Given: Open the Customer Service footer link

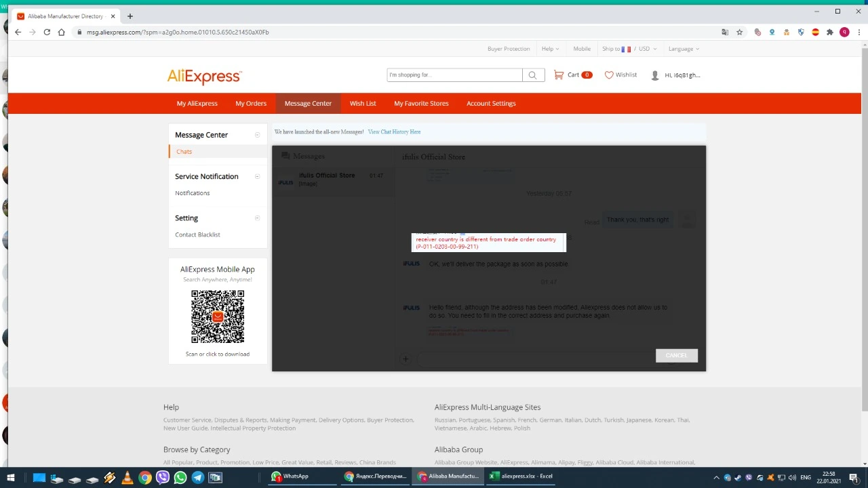Looking at the screenshot, I should [x=187, y=420].
